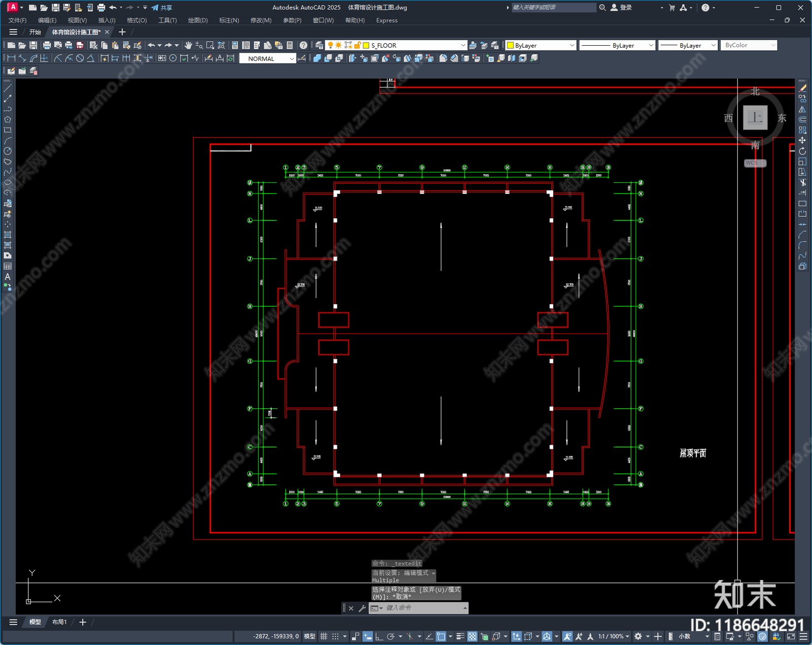Click the 共享 share button
812x645 pixels.
point(162,8)
